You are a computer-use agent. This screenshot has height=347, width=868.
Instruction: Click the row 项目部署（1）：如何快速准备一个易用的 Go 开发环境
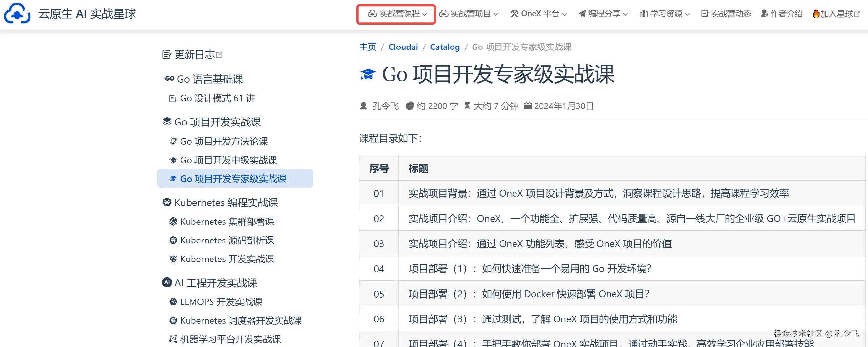[613, 269]
